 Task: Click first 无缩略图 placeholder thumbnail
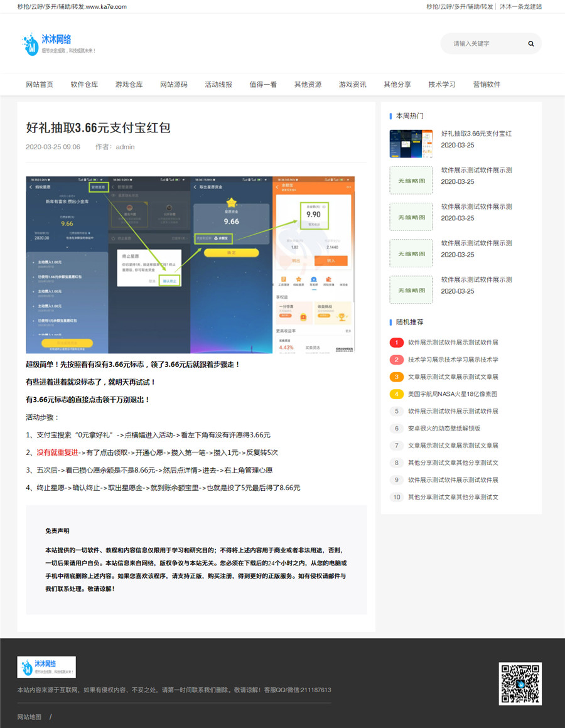[411, 180]
